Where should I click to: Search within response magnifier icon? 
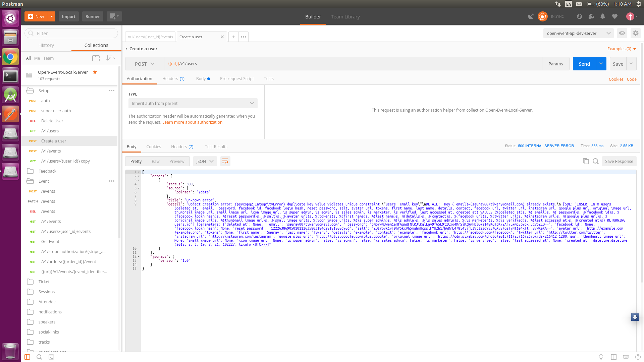point(596,161)
